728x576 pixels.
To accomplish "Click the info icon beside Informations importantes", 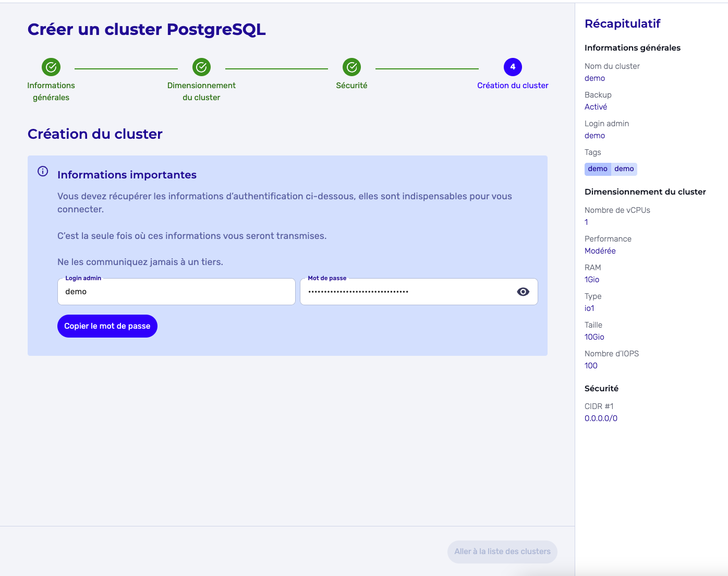I will (x=43, y=171).
